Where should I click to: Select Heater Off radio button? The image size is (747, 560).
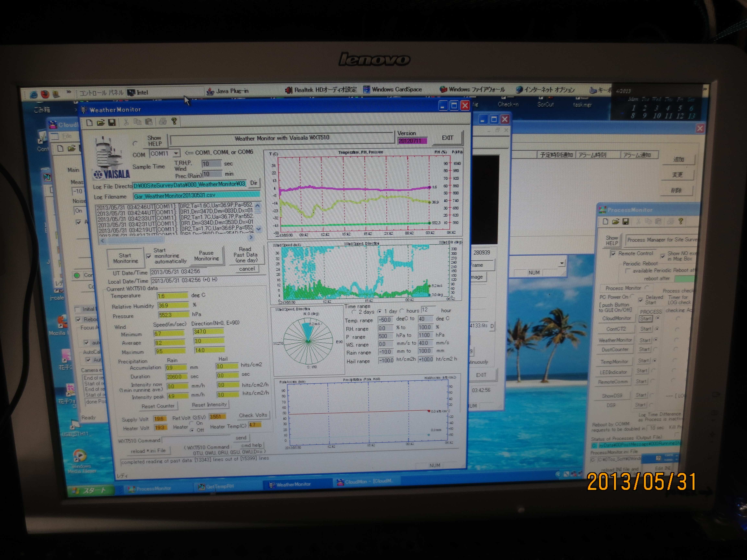pyautogui.click(x=192, y=430)
